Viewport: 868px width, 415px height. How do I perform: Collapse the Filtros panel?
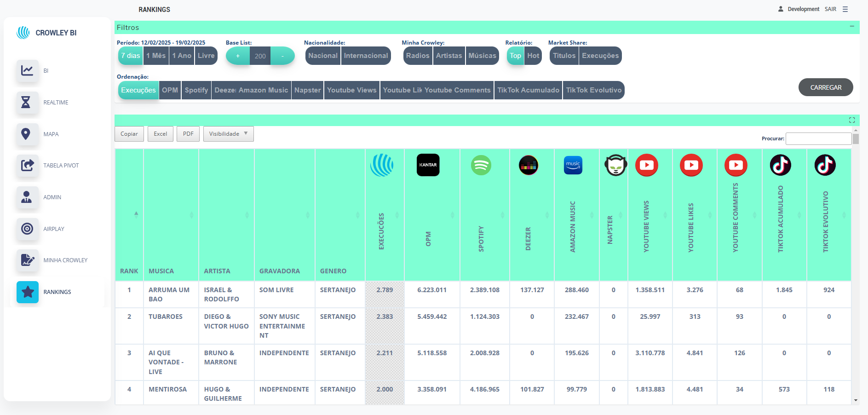coord(852,27)
